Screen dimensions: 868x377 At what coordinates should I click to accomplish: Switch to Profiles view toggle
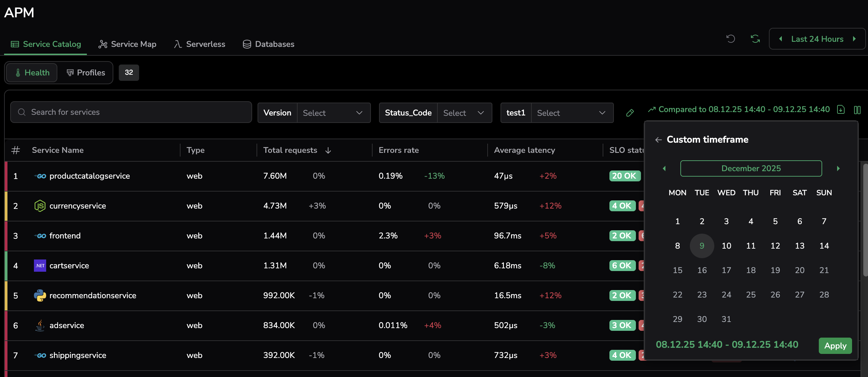tap(86, 73)
